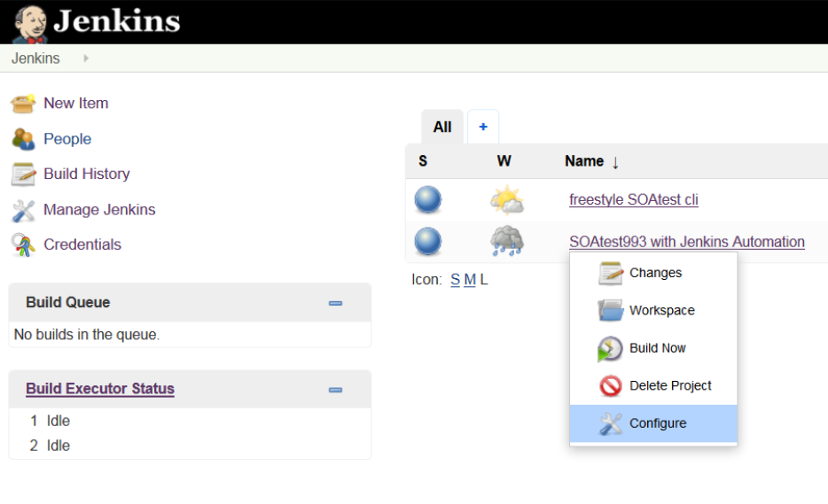Click the Jenkins butler logo icon
This screenshot has width=828, height=504.
pyautogui.click(x=30, y=23)
